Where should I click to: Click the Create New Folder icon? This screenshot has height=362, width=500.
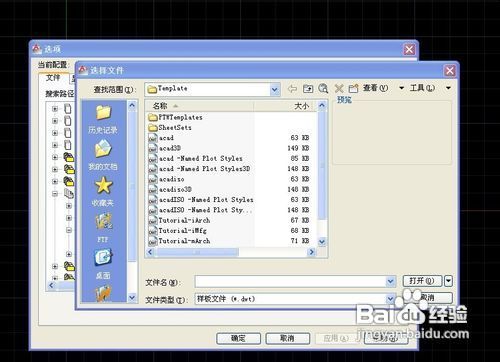[353, 89]
